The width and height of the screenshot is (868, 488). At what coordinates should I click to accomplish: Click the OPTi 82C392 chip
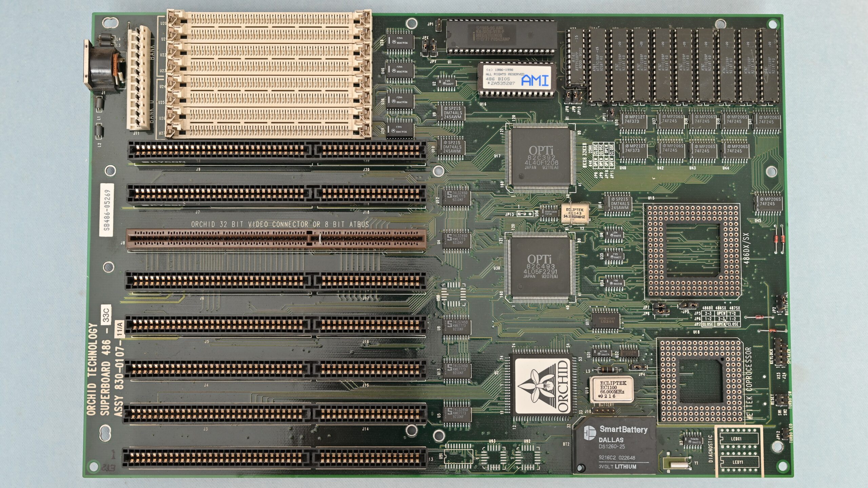(541, 158)
